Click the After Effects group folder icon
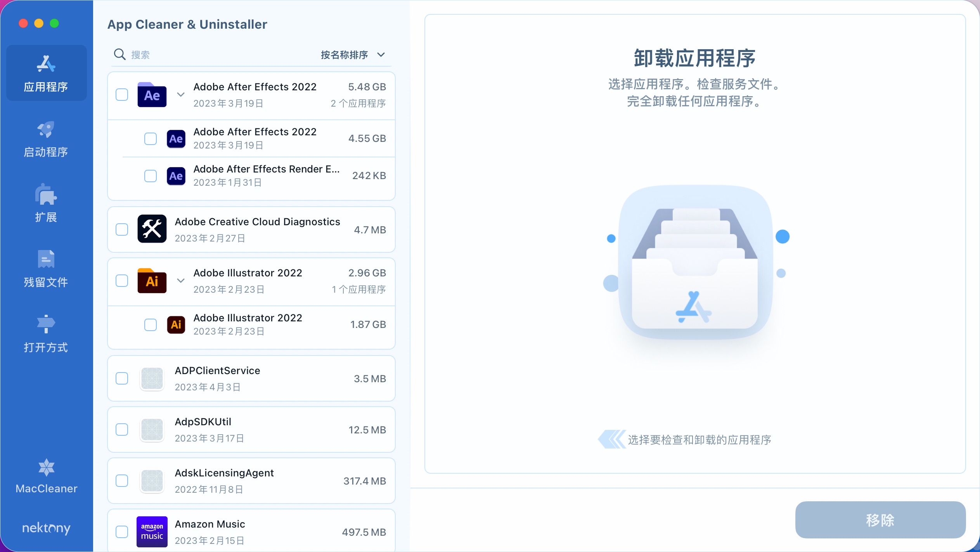 (x=152, y=95)
